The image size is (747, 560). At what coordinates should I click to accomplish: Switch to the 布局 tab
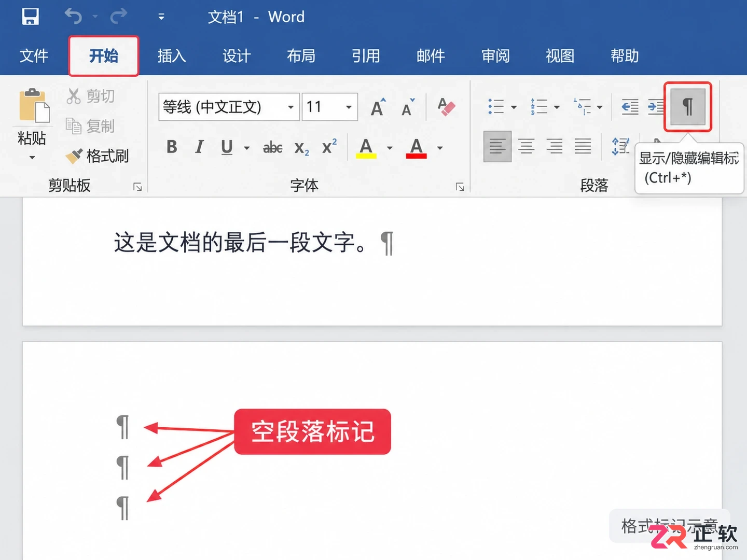(301, 55)
